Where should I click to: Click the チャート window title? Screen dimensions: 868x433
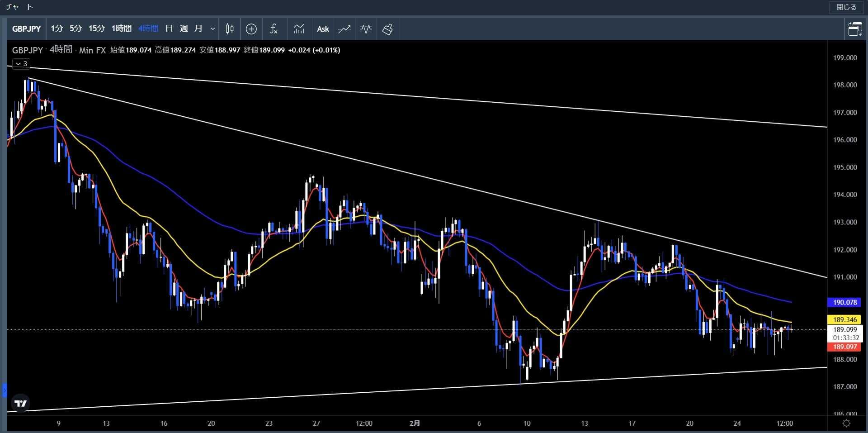pyautogui.click(x=19, y=7)
